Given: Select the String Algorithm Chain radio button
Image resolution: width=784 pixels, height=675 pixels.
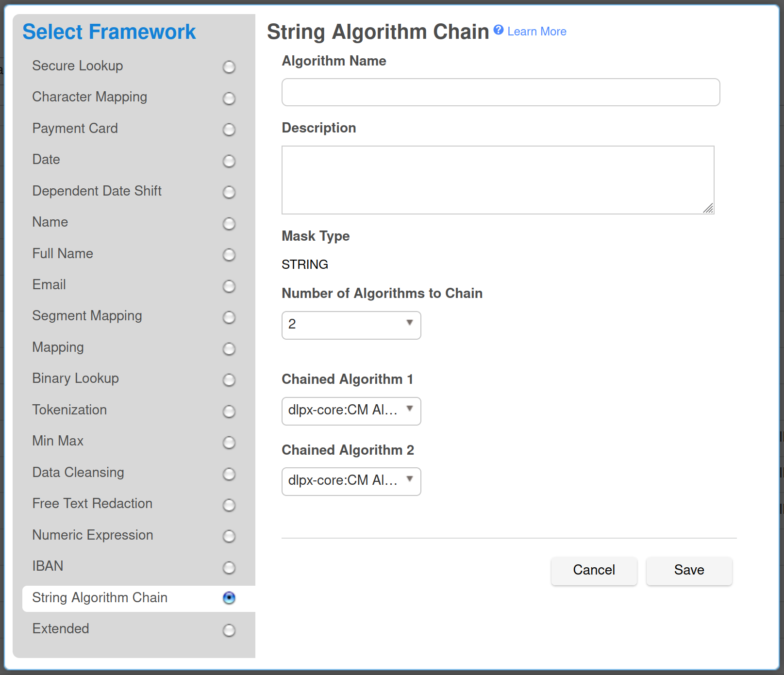Looking at the screenshot, I should pos(229,598).
